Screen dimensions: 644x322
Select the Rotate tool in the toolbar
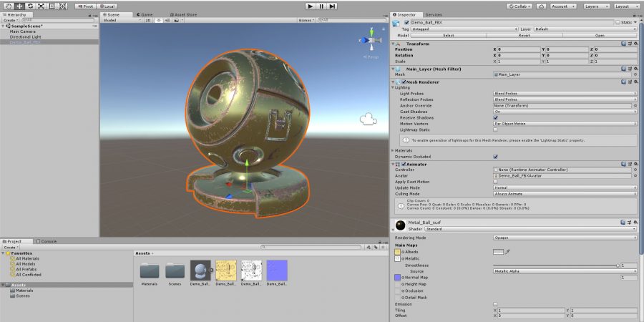tap(30, 6)
